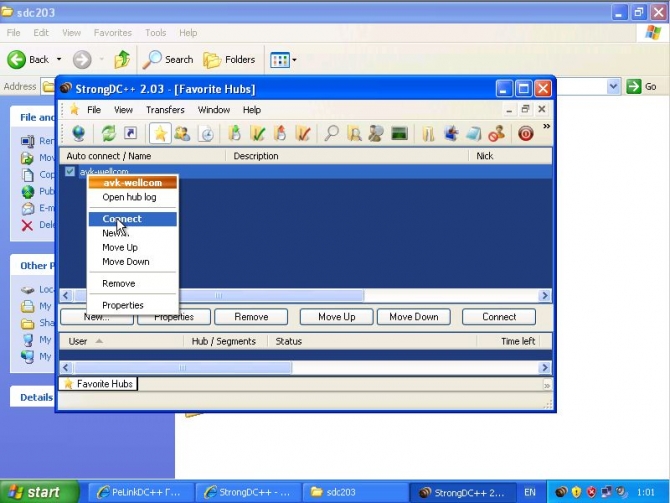Click right arrow of hub list scrollbar
The height and width of the screenshot is (503, 670).
click(x=545, y=295)
